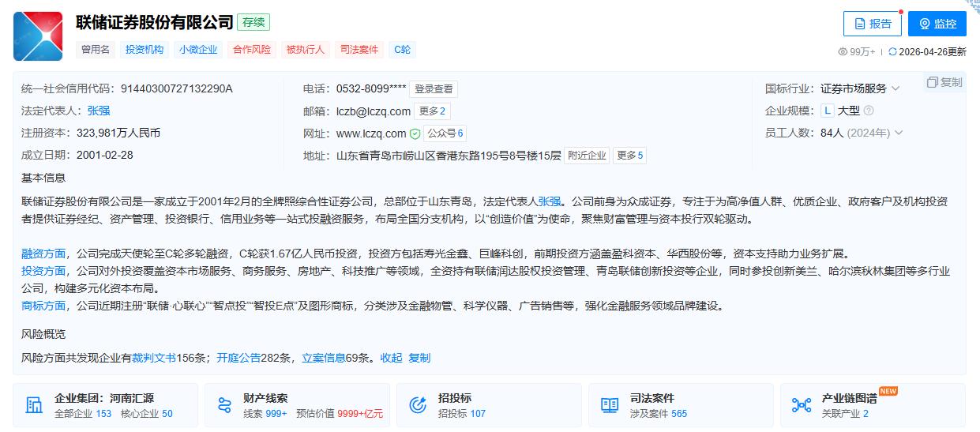Click 产业链图谱 card title
980x432 pixels.
pos(850,398)
